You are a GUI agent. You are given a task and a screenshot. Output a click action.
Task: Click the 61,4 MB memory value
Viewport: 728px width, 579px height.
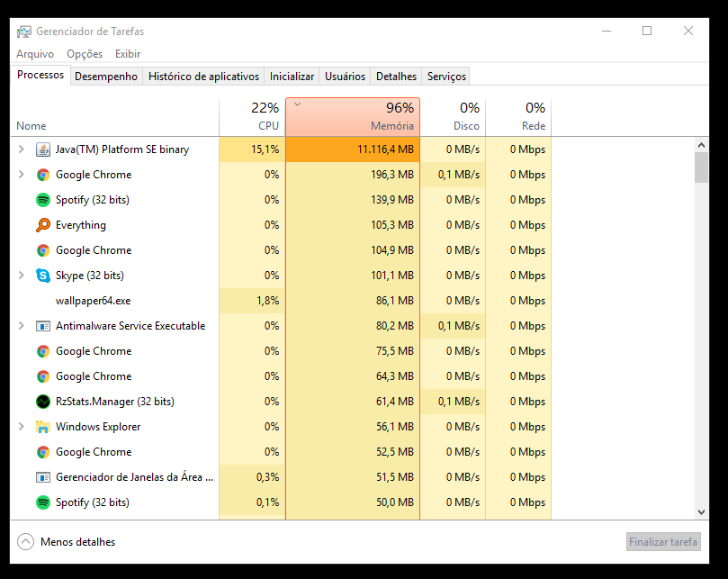click(395, 402)
